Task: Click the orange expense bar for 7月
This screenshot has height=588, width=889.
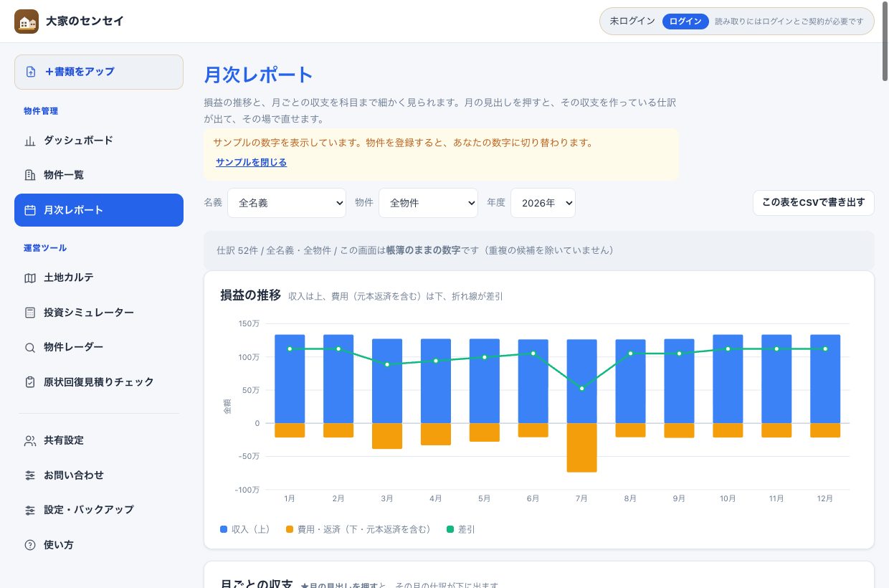Action: (x=581, y=447)
